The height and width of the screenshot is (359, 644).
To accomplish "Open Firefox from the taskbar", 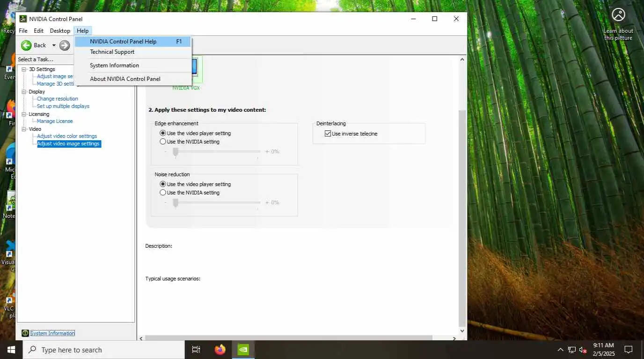I will (220, 350).
